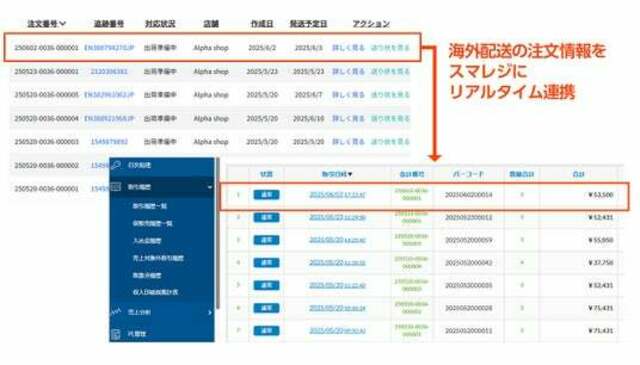The width and height of the screenshot is (640, 365).
Task: Open 入出金履歴 in the sidebar submenu
Action: [147, 241]
